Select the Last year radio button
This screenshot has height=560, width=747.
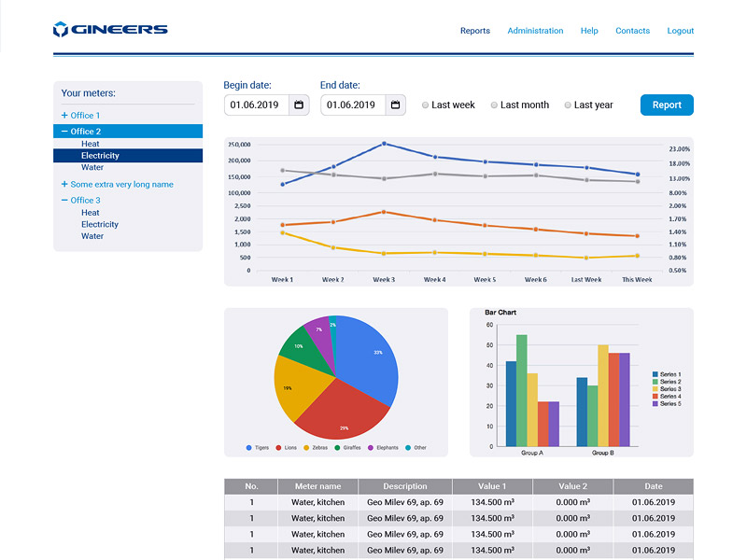tap(568, 105)
